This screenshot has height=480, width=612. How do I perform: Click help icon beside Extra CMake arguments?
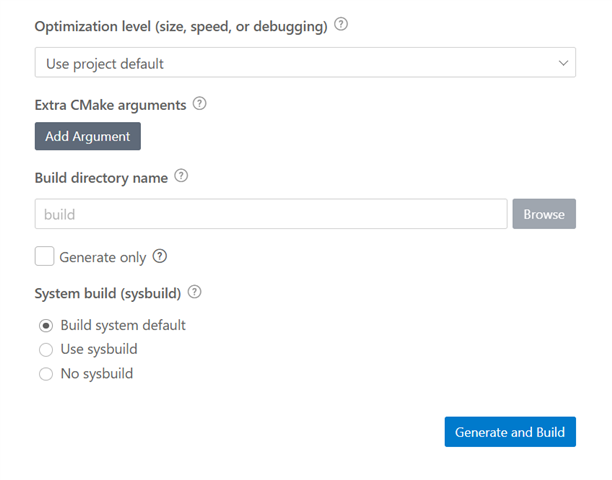coord(199,104)
